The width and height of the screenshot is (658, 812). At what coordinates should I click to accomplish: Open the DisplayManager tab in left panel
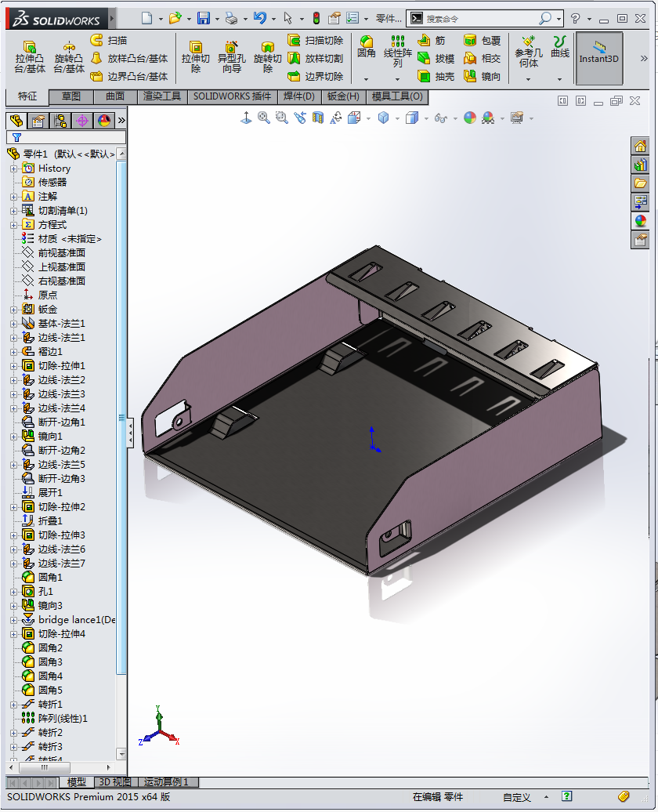click(x=104, y=121)
